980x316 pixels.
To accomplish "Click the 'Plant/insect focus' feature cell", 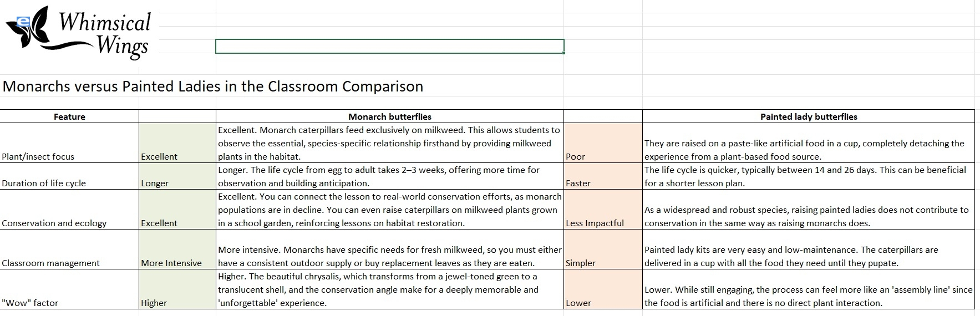I will pos(69,143).
